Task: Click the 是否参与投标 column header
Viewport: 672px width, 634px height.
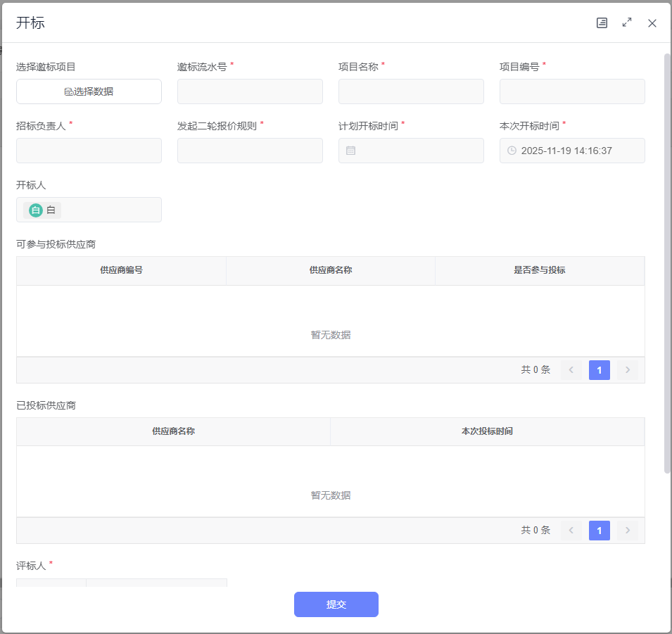Action: pyautogui.click(x=540, y=270)
